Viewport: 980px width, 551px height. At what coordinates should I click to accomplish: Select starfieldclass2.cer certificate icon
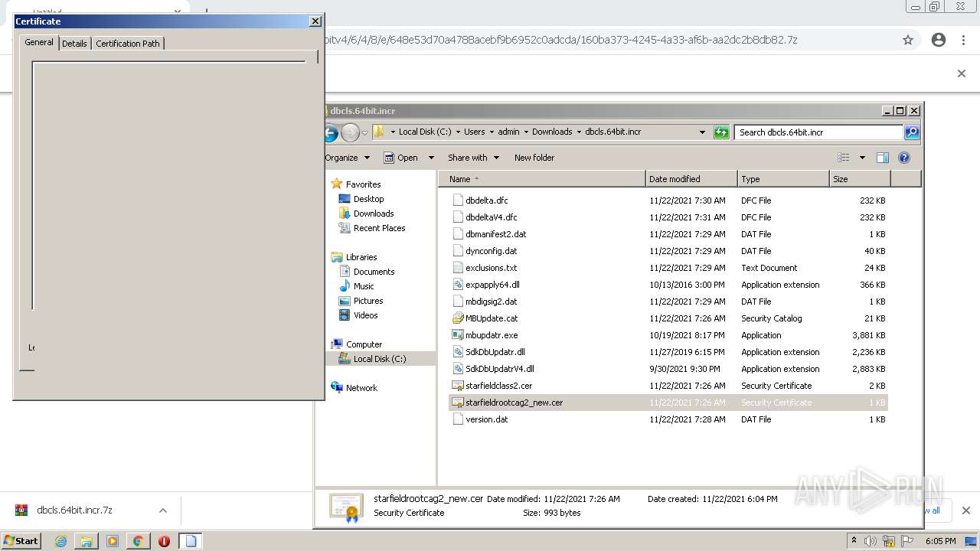458,386
